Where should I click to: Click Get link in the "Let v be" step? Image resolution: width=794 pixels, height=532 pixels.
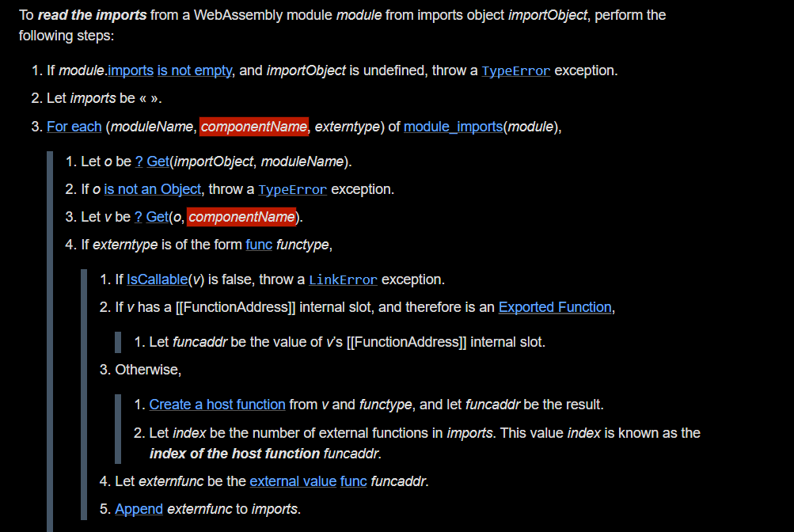[158, 217]
